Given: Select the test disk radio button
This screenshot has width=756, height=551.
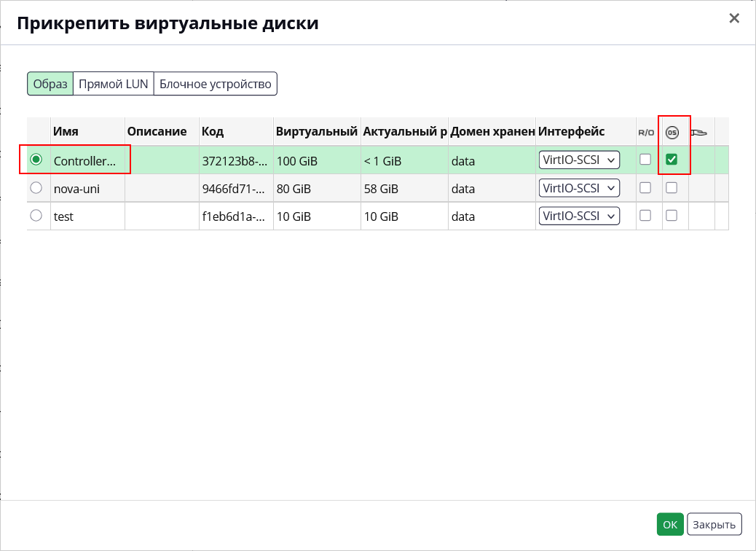Looking at the screenshot, I should tap(36, 215).
